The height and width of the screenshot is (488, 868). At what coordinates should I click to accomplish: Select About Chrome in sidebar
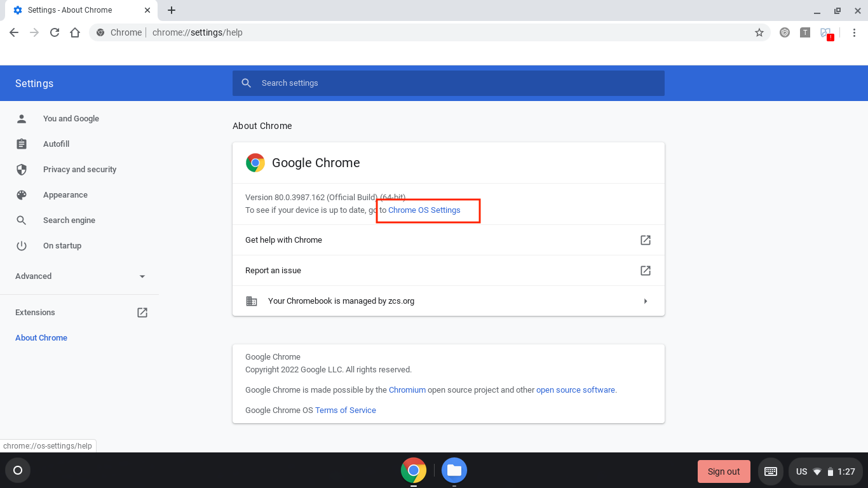pos(41,338)
